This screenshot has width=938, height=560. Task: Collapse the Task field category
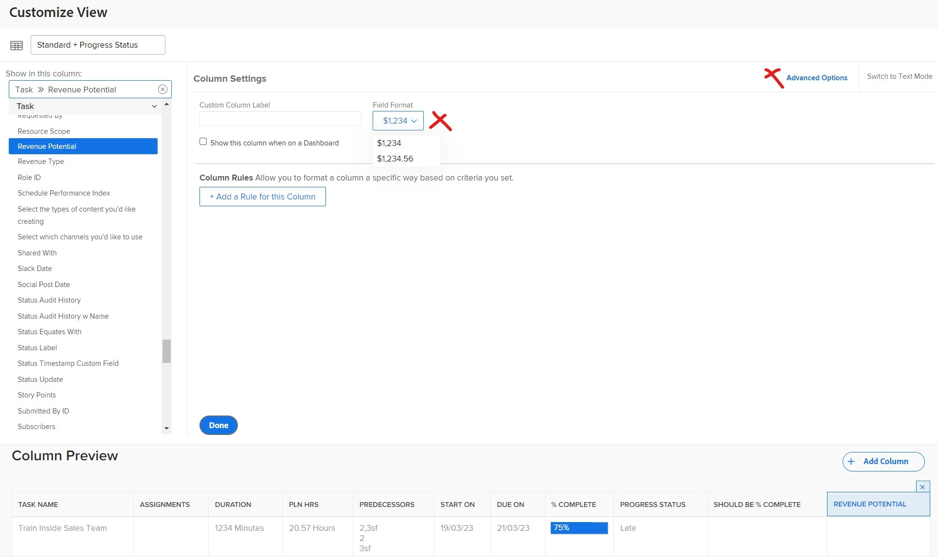(154, 106)
